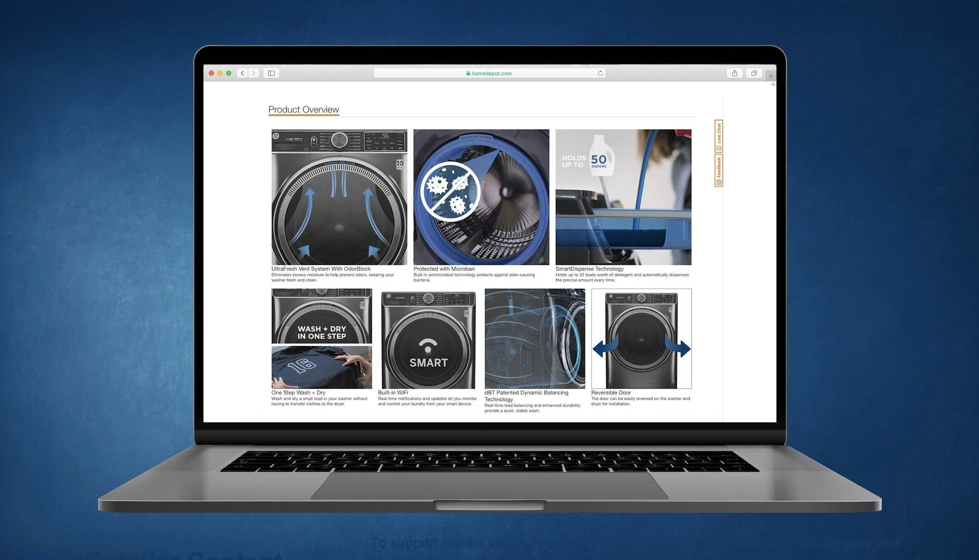Click the show tab overview icon

coord(753,73)
